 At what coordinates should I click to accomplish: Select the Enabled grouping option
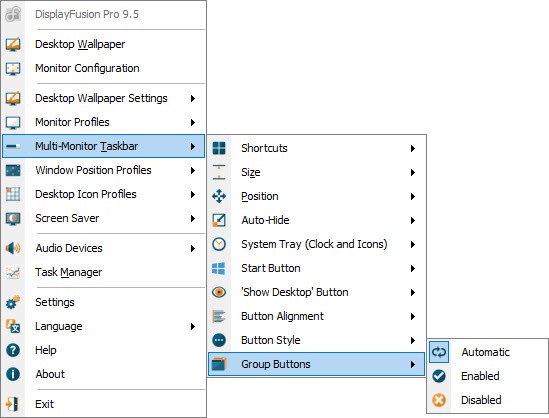pos(488,376)
